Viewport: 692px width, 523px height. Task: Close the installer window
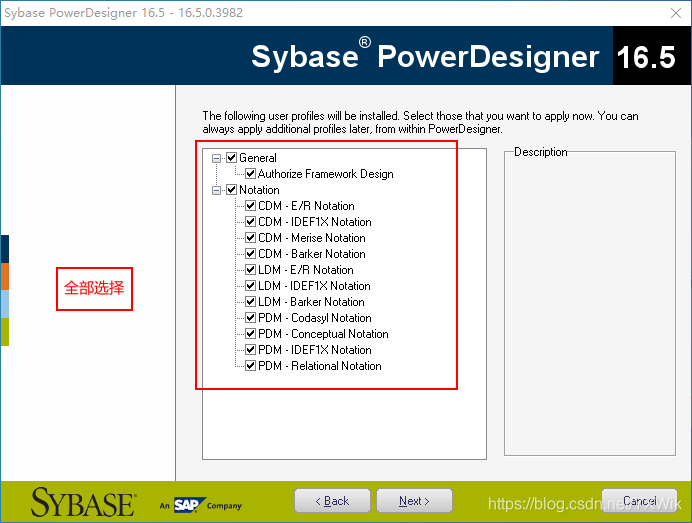676,13
